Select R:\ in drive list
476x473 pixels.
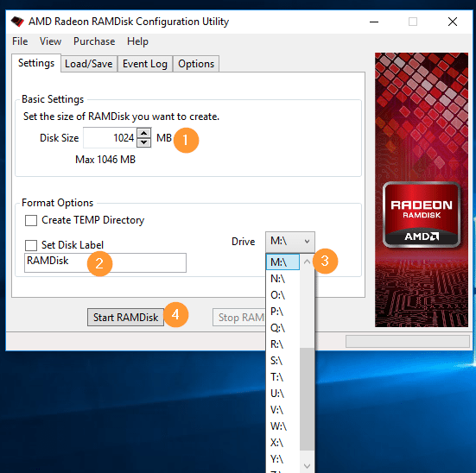click(x=282, y=344)
